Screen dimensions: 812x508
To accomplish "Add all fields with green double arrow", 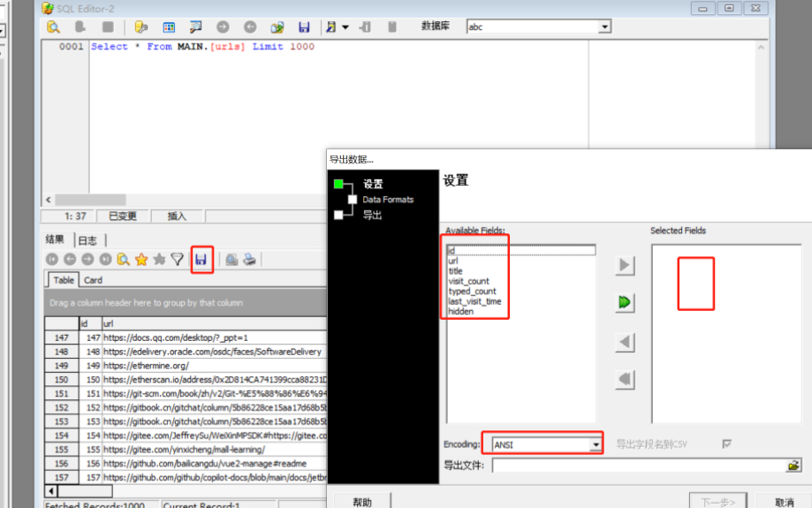I will point(625,302).
